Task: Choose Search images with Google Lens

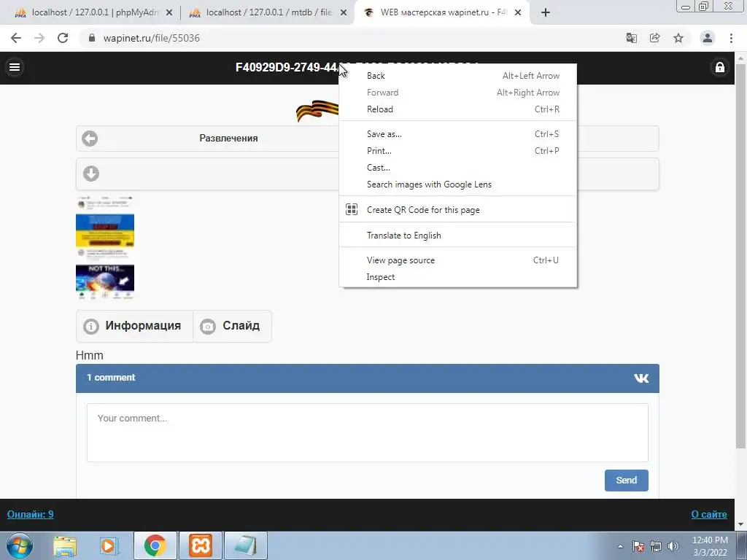Action: (x=457, y=184)
